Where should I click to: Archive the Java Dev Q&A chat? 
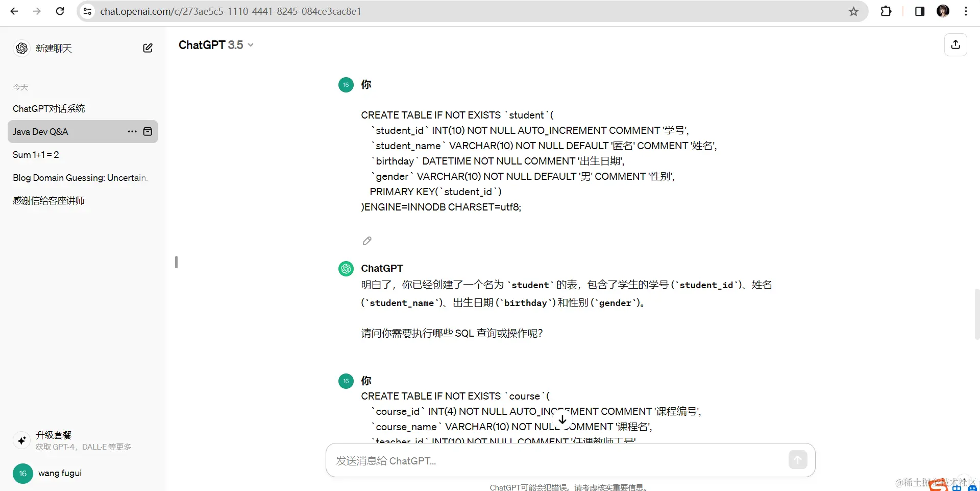[x=148, y=131]
